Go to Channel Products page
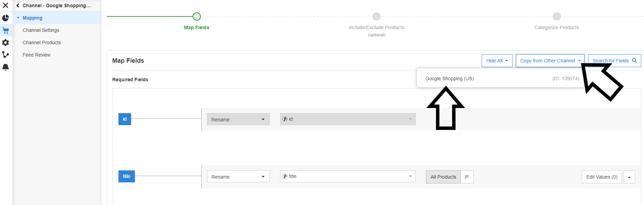 [x=42, y=43]
